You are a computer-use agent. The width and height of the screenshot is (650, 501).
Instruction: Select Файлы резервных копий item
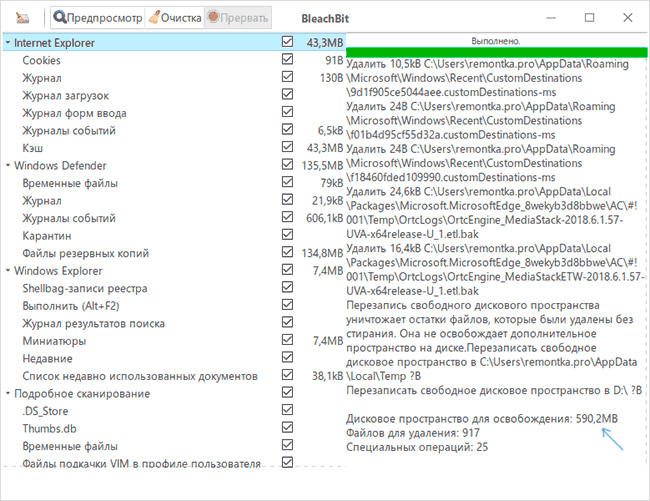coord(85,253)
